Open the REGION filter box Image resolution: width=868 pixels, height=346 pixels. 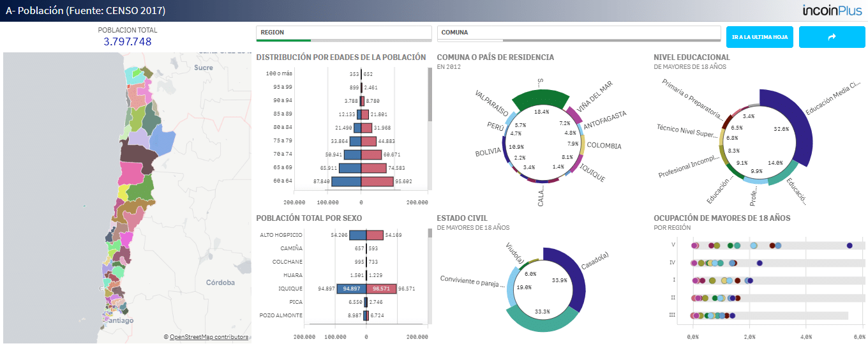[344, 33]
